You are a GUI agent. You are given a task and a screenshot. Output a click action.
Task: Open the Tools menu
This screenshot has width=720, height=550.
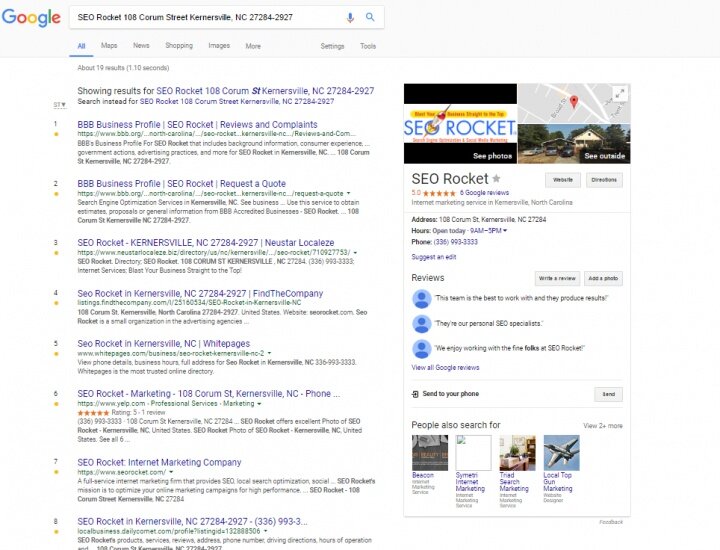coord(368,46)
